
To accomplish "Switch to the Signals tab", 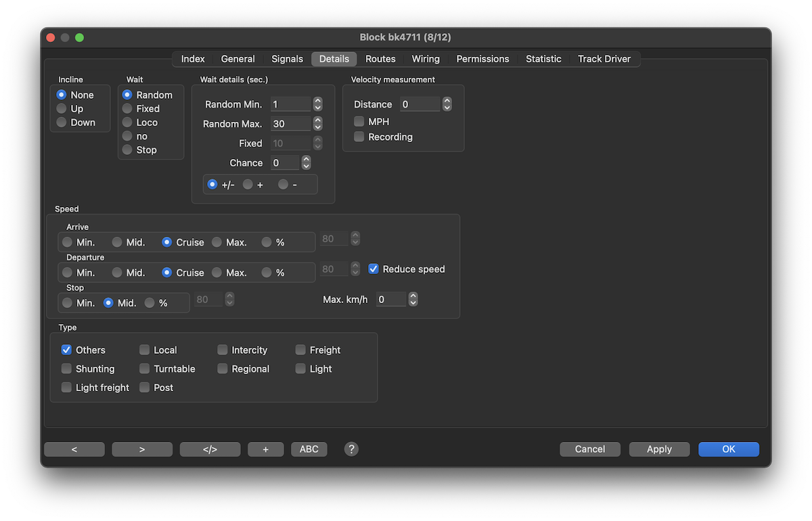I will tap(287, 59).
